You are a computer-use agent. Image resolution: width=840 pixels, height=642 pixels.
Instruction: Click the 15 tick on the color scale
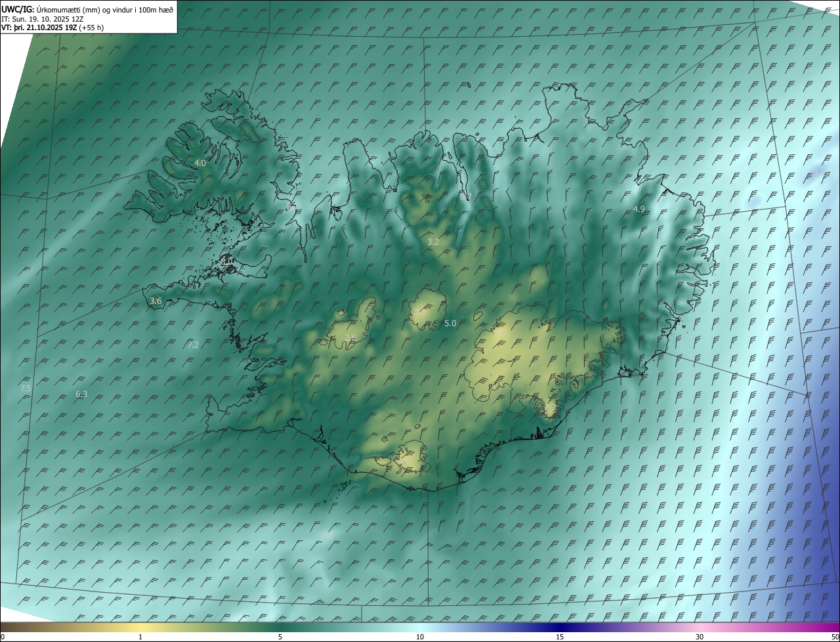[x=560, y=637]
